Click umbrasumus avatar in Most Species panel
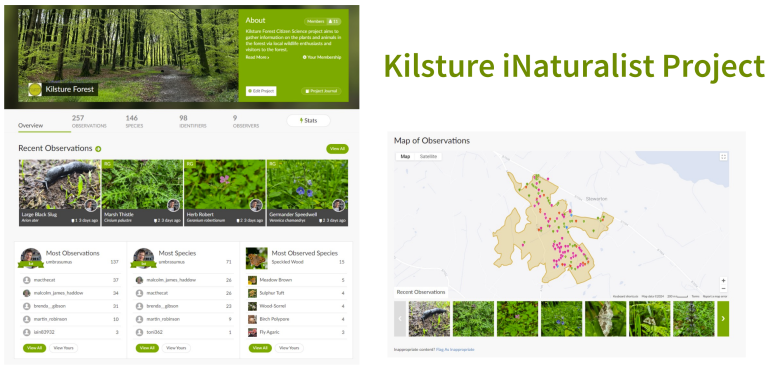This screenshot has height=370, width=768. [x=144, y=257]
